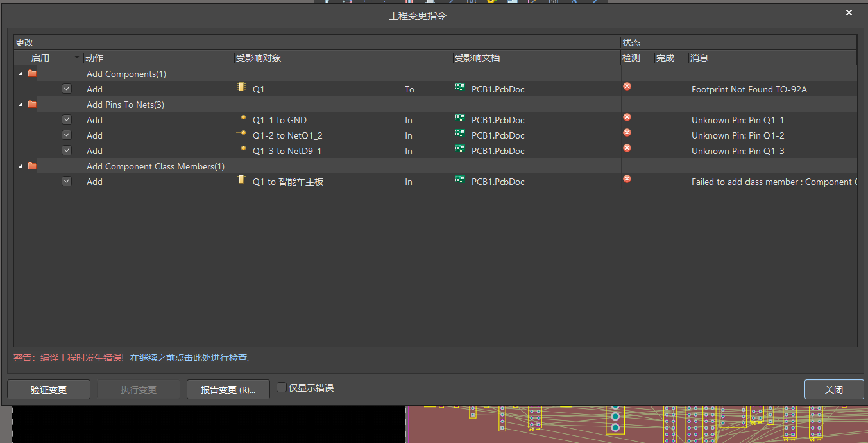Uncheck the enable checkbox for Q1 to 智能车主板
Image resolution: width=868 pixels, height=443 pixels.
[67, 181]
